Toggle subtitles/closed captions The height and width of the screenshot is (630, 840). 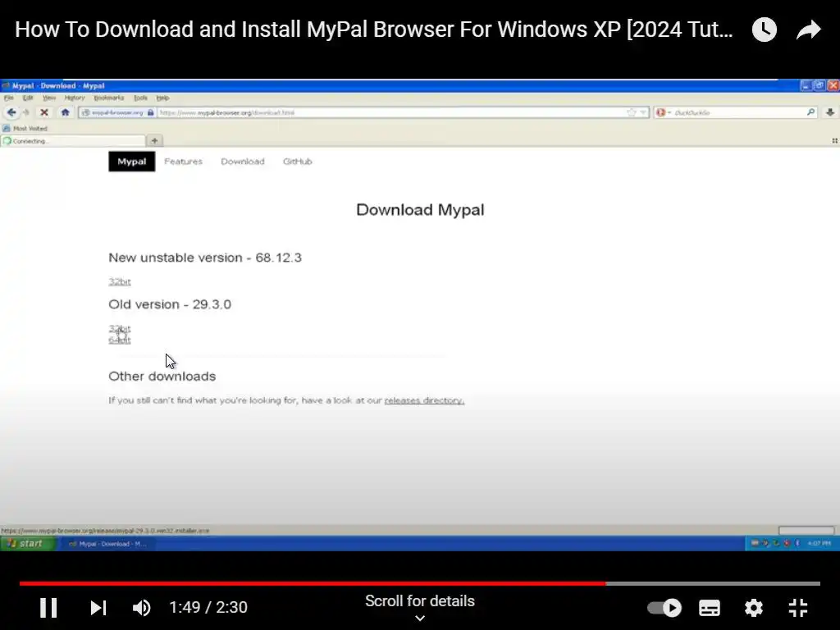(x=710, y=608)
